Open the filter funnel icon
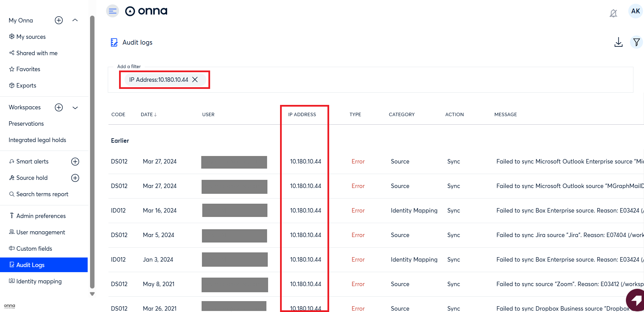 636,42
